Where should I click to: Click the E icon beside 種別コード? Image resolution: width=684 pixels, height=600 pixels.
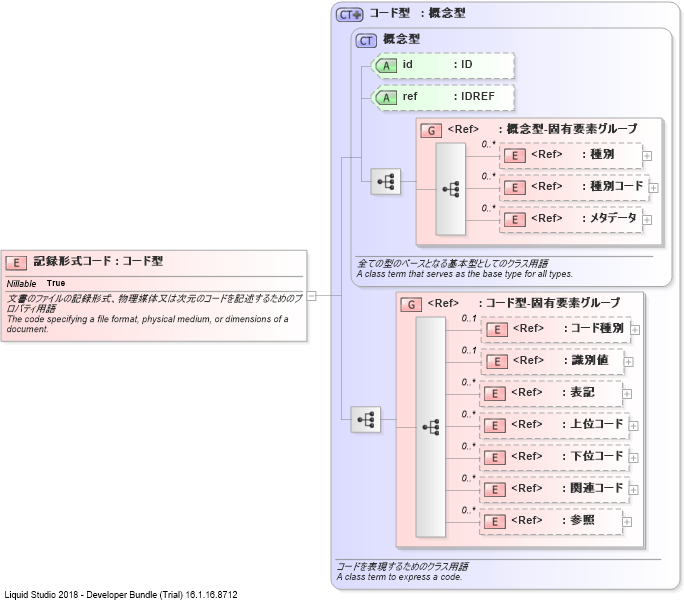click(515, 188)
